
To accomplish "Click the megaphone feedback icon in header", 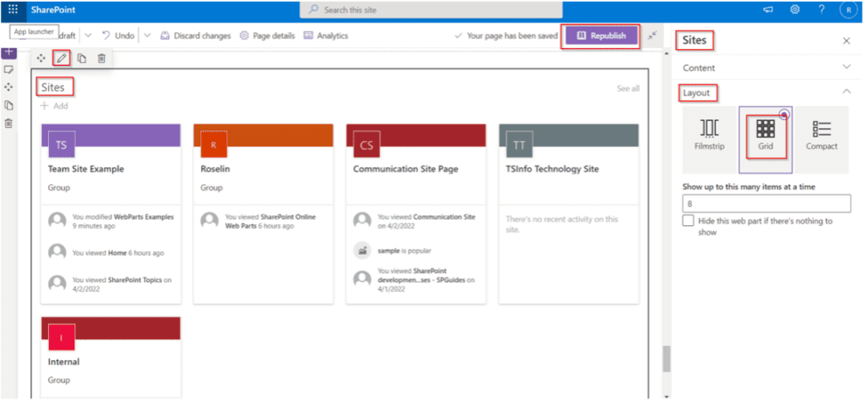I will click(x=767, y=10).
